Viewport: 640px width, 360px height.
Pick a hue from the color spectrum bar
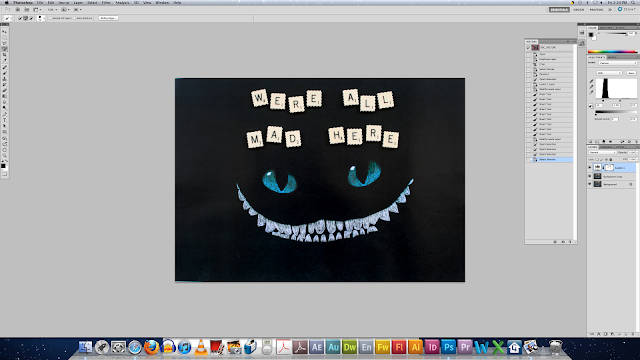612,52
